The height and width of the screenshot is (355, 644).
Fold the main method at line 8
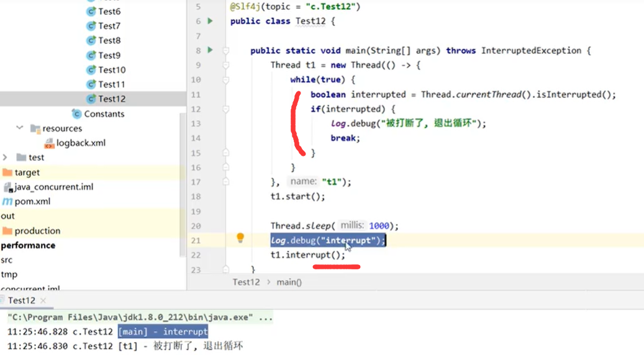point(225,50)
